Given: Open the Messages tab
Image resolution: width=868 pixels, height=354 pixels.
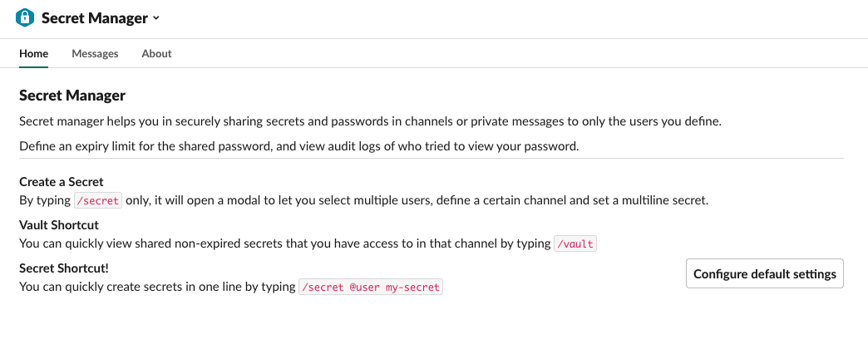Looking at the screenshot, I should click(95, 53).
